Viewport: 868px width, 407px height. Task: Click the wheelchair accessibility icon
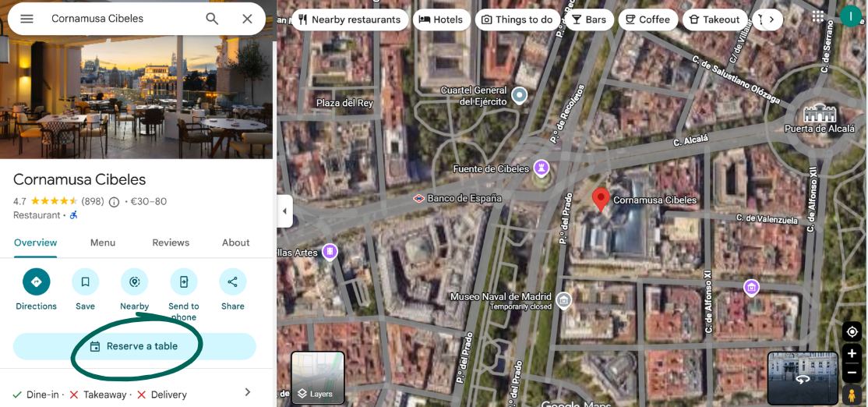click(x=73, y=215)
